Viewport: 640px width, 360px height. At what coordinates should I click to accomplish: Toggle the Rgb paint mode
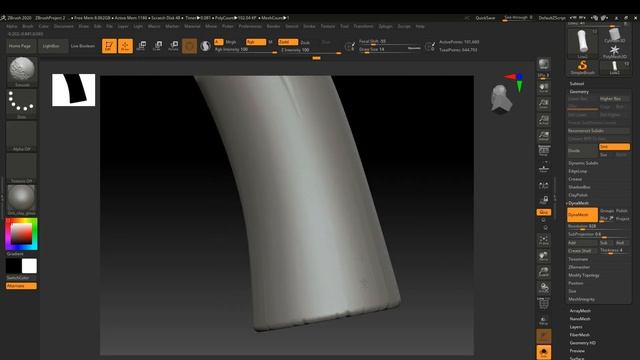[x=256, y=42]
